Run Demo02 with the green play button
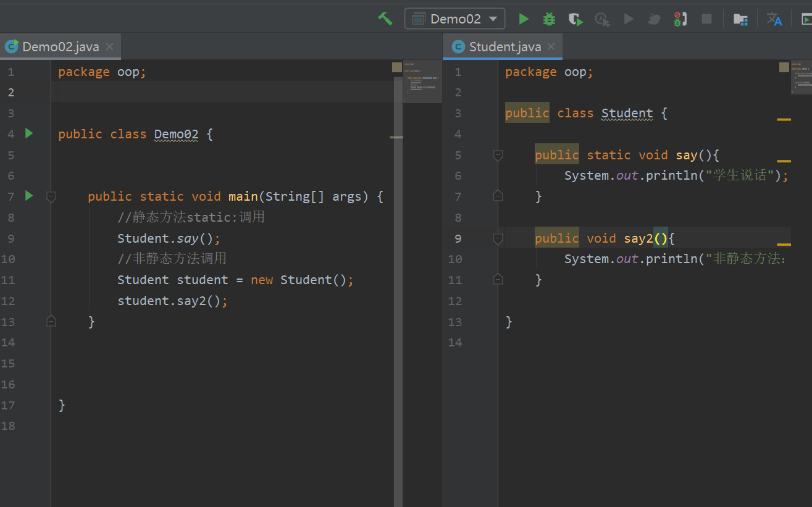 pyautogui.click(x=524, y=19)
